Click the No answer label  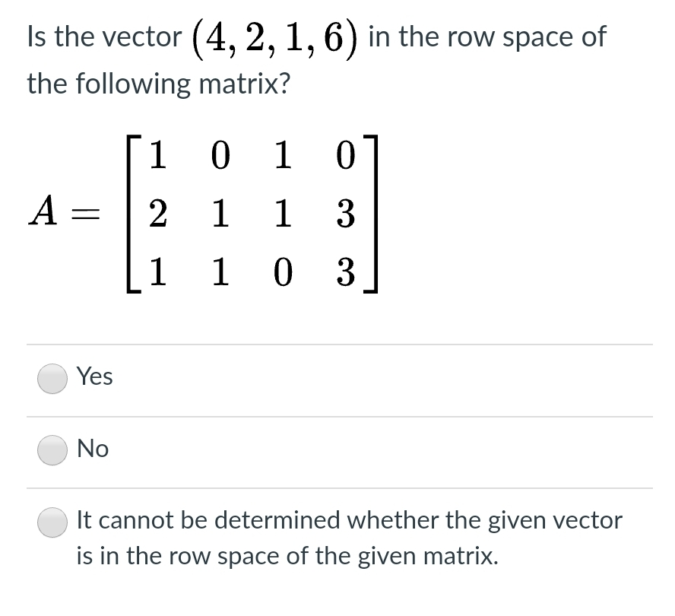point(91,449)
